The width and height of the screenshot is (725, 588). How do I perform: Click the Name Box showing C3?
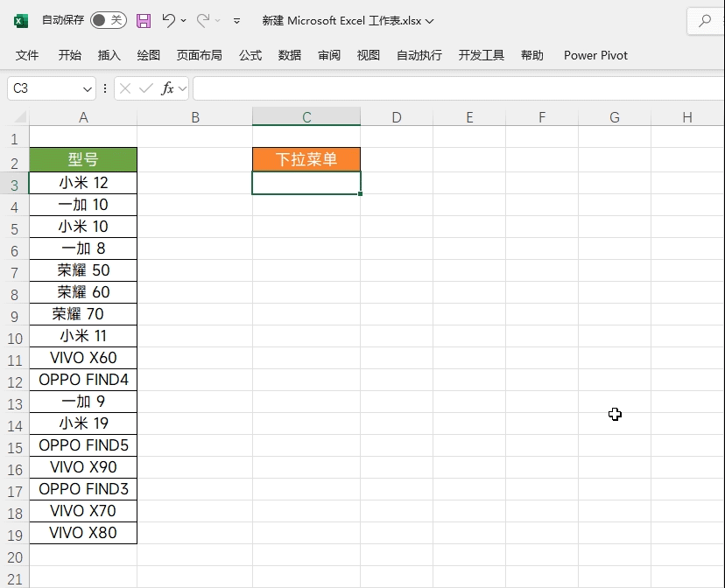pos(44,88)
